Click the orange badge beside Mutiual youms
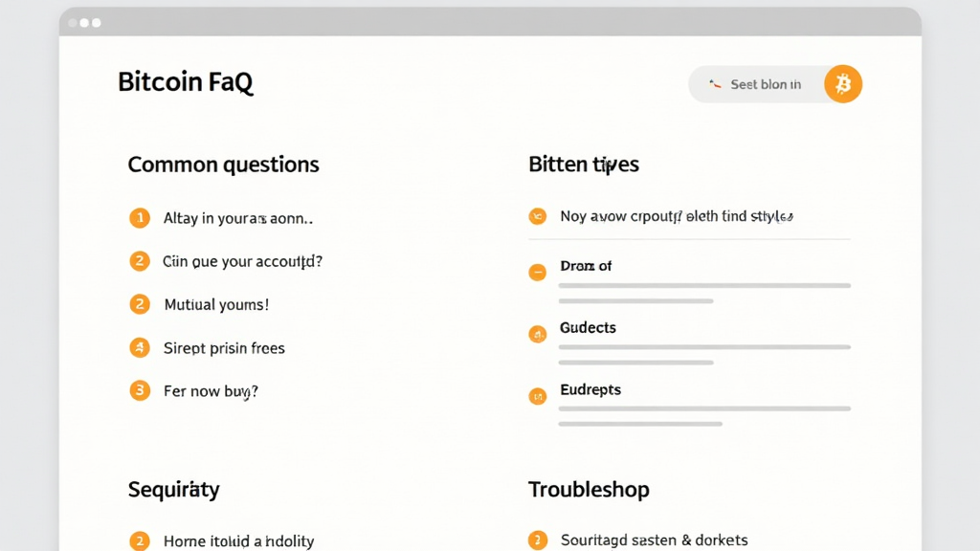The image size is (980, 551). [140, 304]
